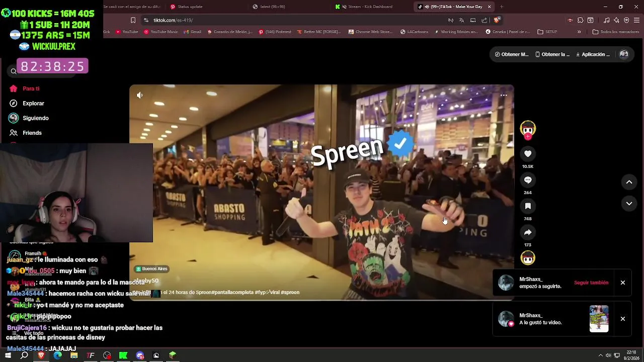
Task: Open MrShaxs_ avatar in follow notification
Action: pos(506,283)
